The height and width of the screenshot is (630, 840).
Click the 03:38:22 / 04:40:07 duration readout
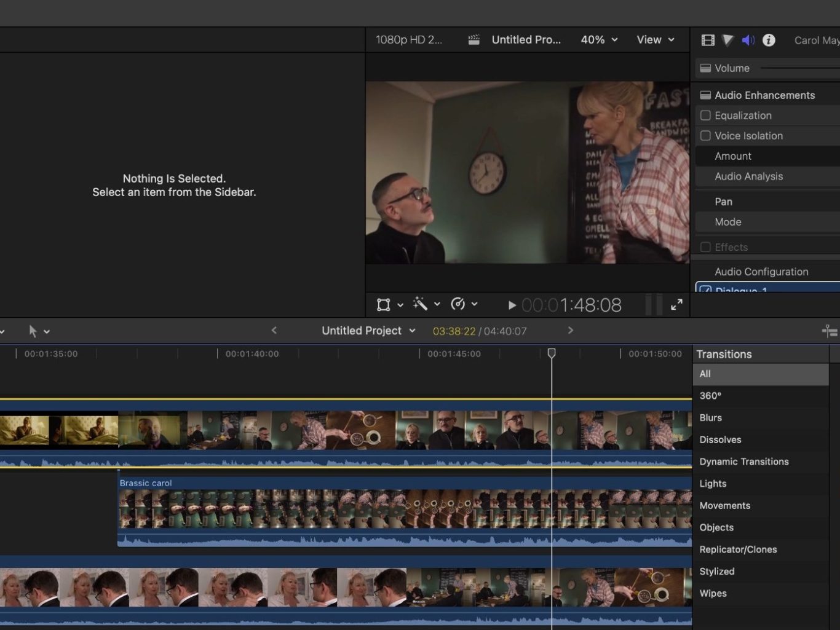click(480, 331)
